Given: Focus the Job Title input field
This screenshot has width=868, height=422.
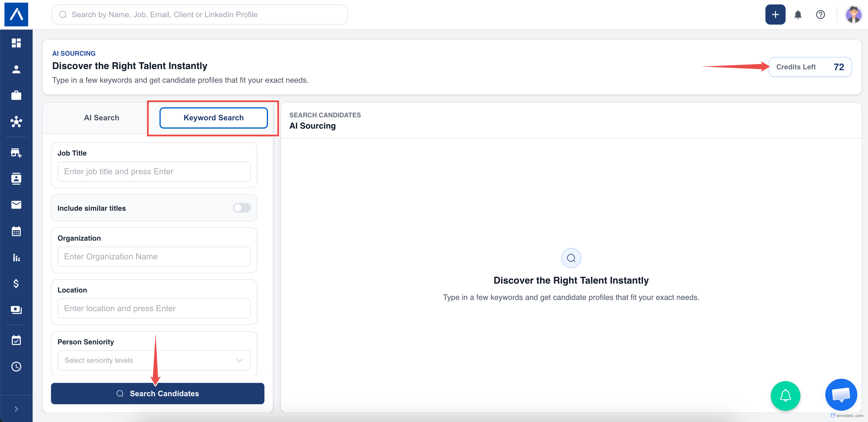Looking at the screenshot, I should point(154,171).
